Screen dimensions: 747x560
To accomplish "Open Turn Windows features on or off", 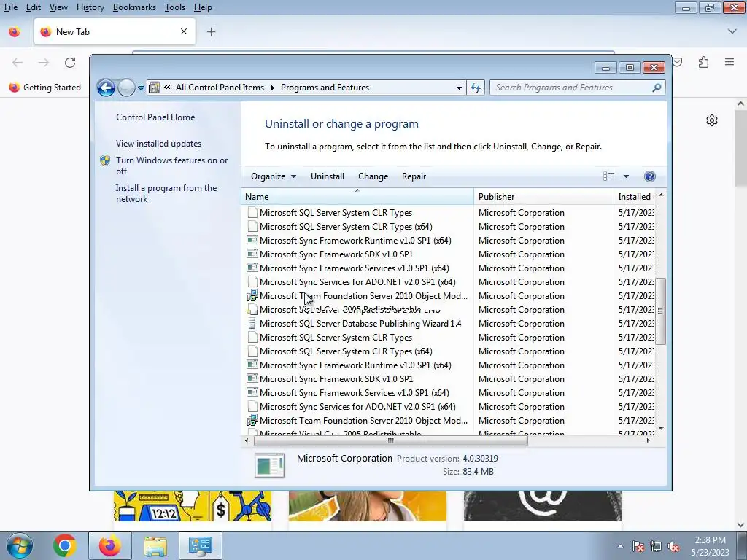I will (x=171, y=166).
